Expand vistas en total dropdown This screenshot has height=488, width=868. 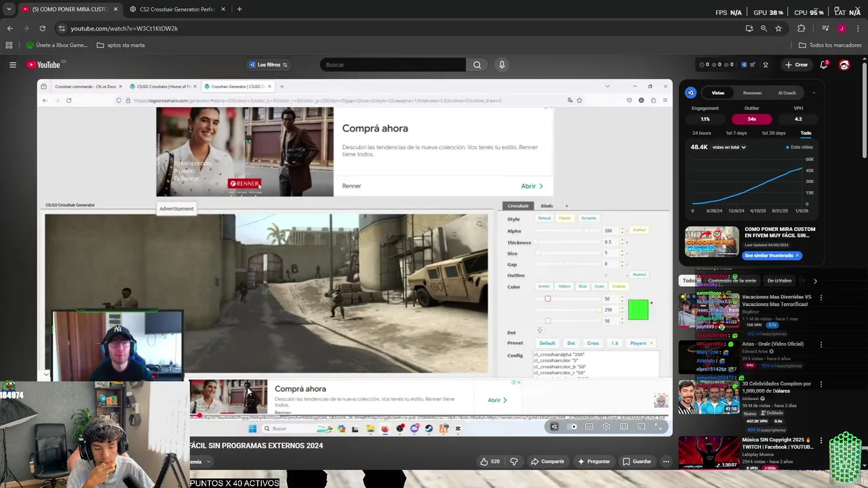729,147
